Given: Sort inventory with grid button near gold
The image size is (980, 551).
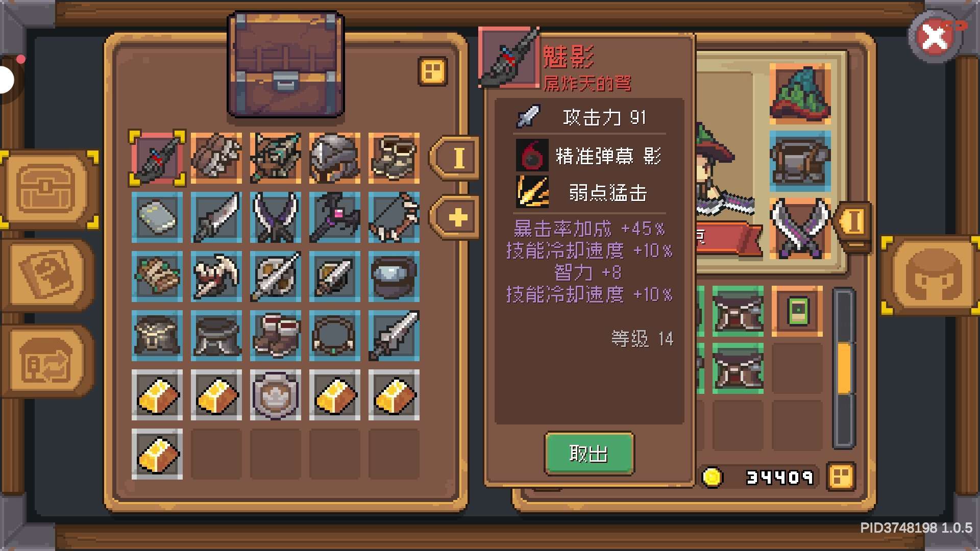Looking at the screenshot, I should pos(841,478).
